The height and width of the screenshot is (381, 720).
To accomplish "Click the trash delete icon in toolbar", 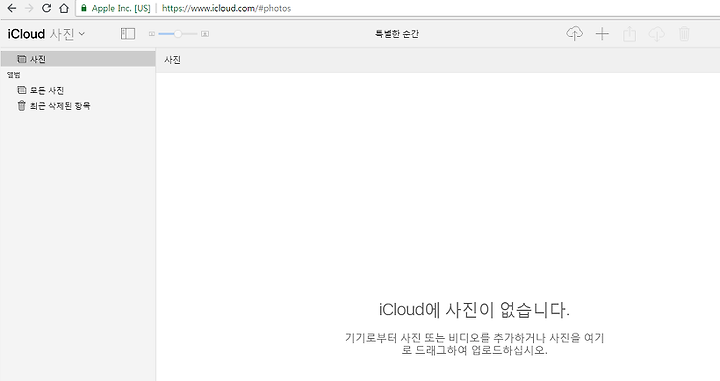I will click(684, 34).
